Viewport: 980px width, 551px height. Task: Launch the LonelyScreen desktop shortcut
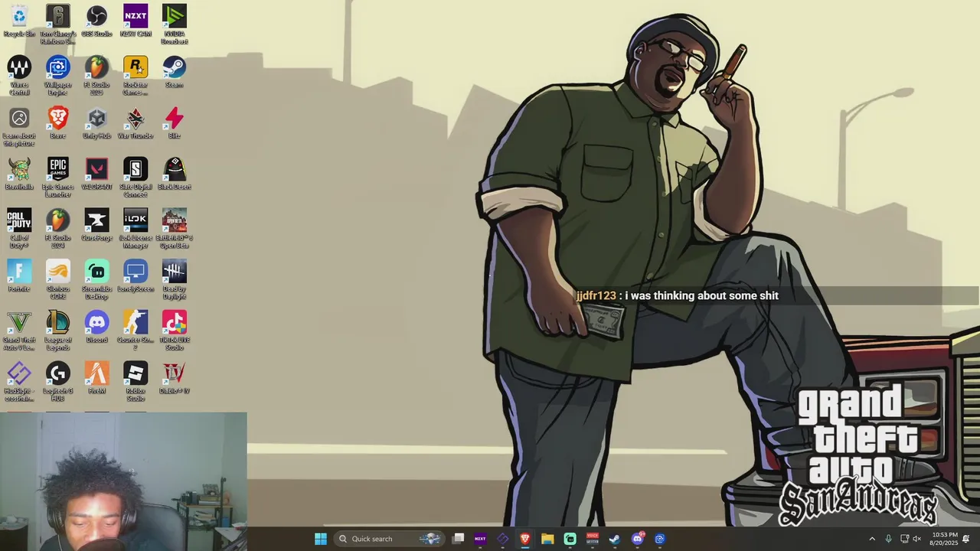click(136, 276)
